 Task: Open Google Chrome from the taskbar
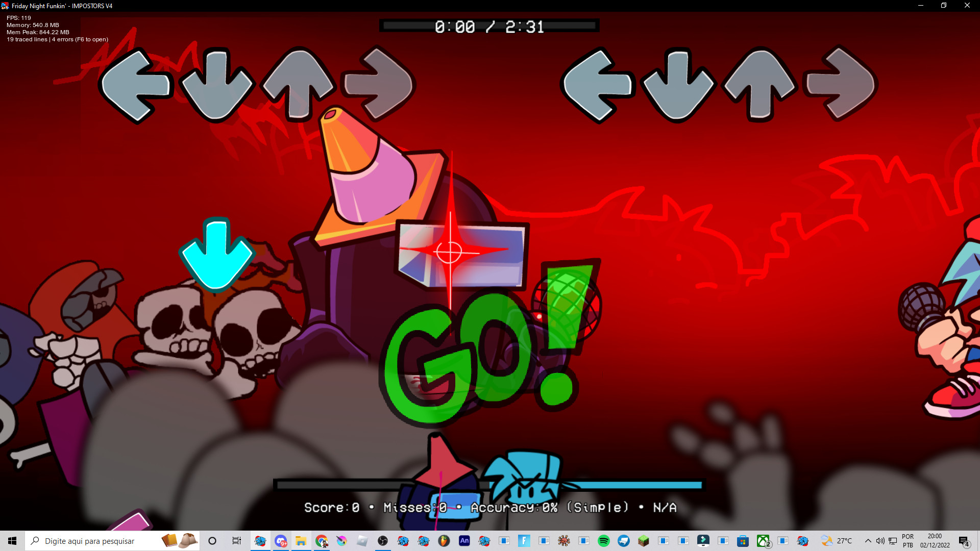[322, 541]
